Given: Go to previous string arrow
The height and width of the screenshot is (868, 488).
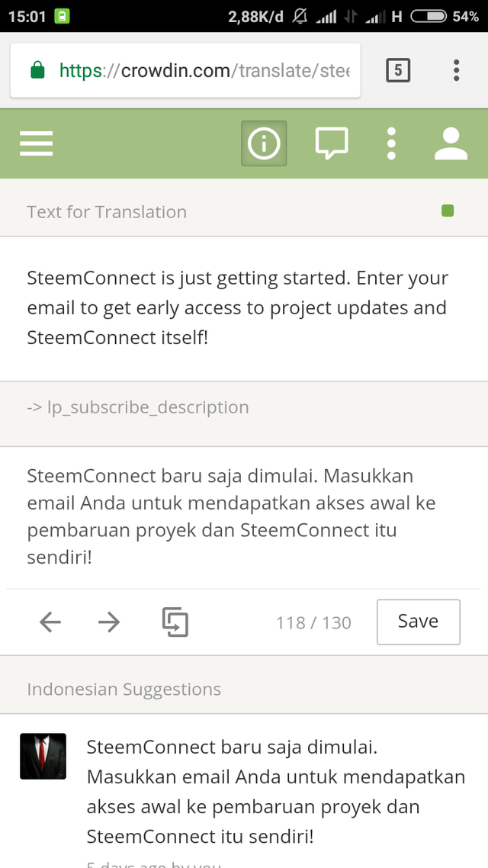Looking at the screenshot, I should [50, 622].
